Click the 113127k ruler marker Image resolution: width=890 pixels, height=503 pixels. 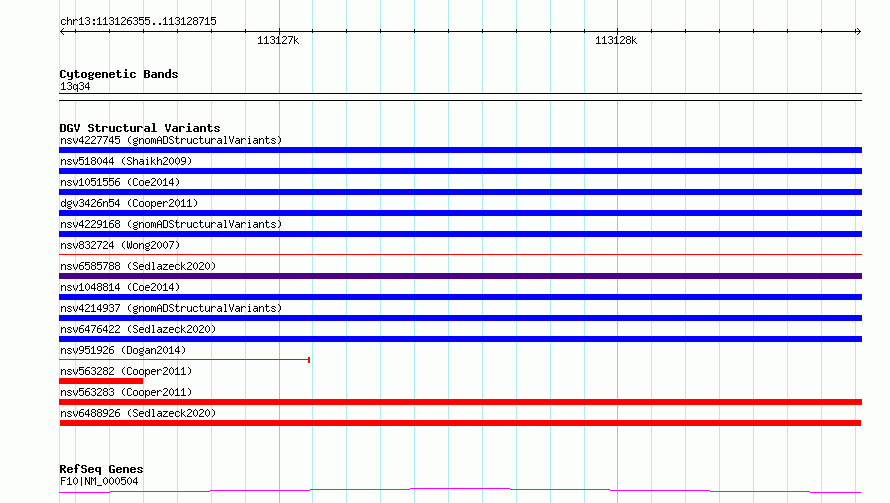point(278,40)
